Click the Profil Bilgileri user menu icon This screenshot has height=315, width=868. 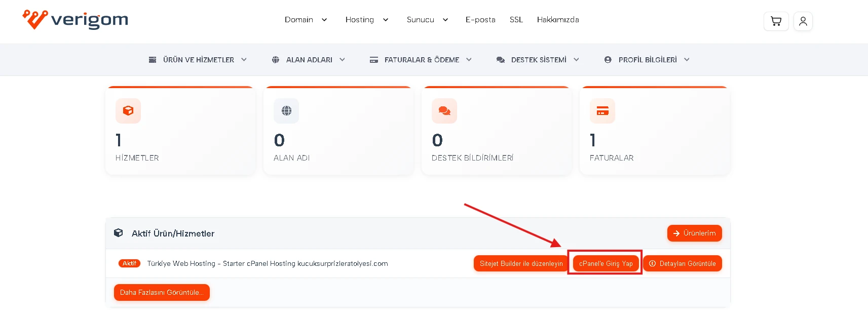click(x=608, y=60)
